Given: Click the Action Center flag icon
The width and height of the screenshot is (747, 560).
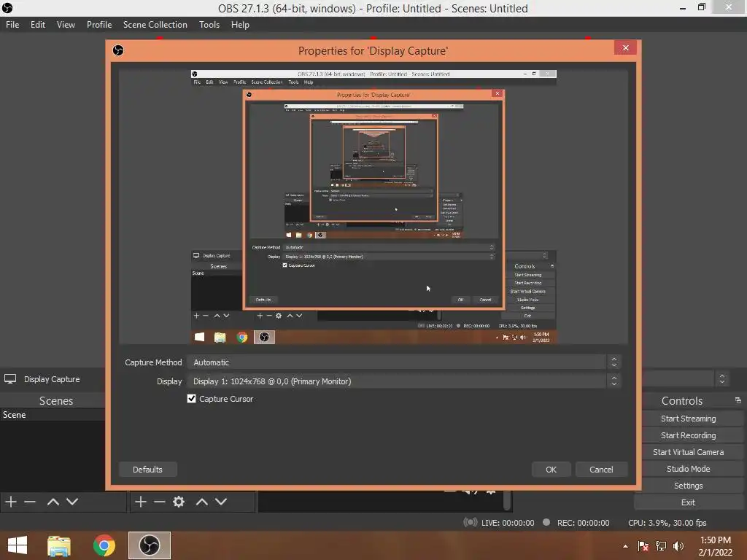Looking at the screenshot, I should point(643,546).
